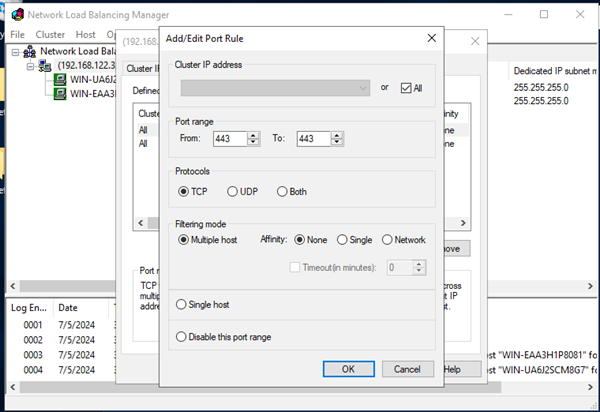Open the Cluster menu
600x412 pixels.
tap(50, 35)
